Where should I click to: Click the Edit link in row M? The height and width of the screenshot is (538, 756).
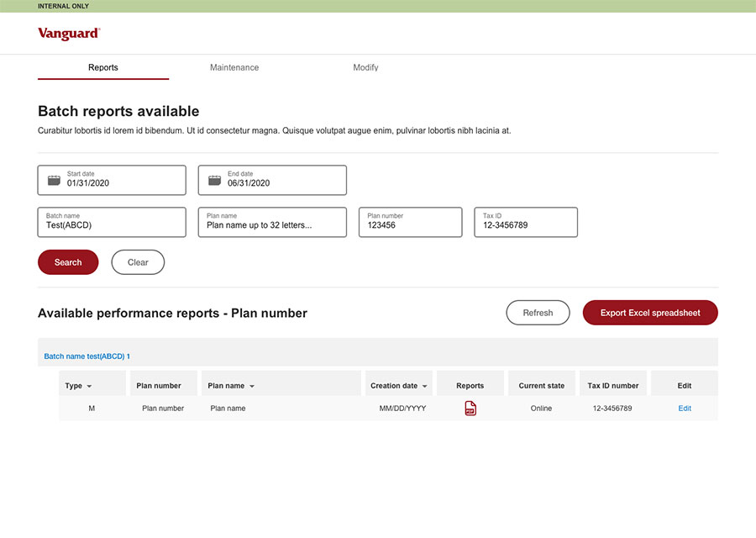[685, 409]
